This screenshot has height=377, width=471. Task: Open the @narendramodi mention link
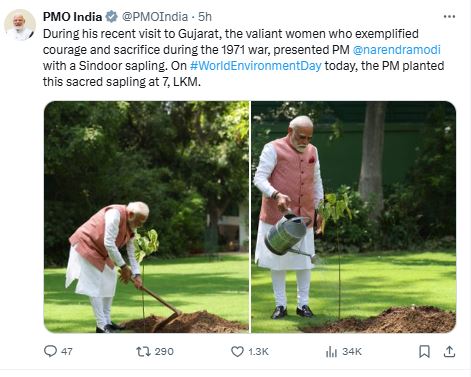point(396,50)
